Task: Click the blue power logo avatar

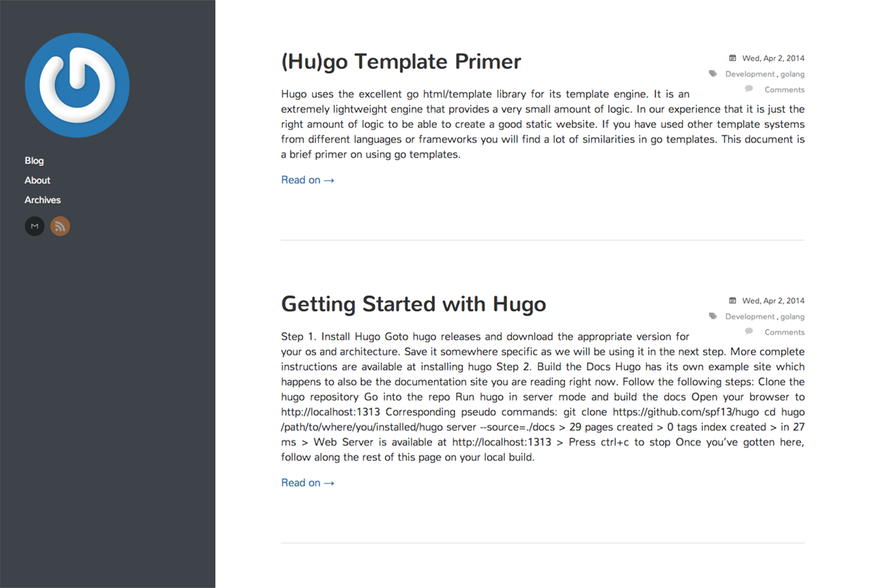Action: [x=77, y=85]
